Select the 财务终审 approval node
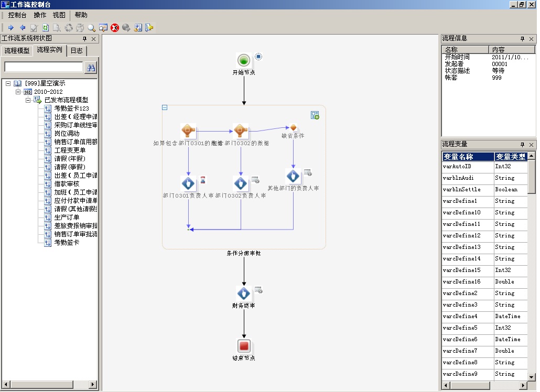The image size is (540, 392). (x=244, y=293)
